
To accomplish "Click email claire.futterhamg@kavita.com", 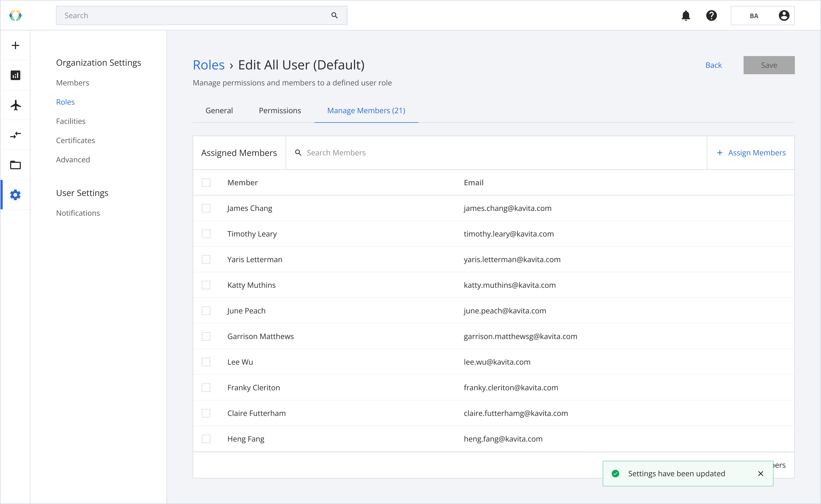I will (x=516, y=414).
